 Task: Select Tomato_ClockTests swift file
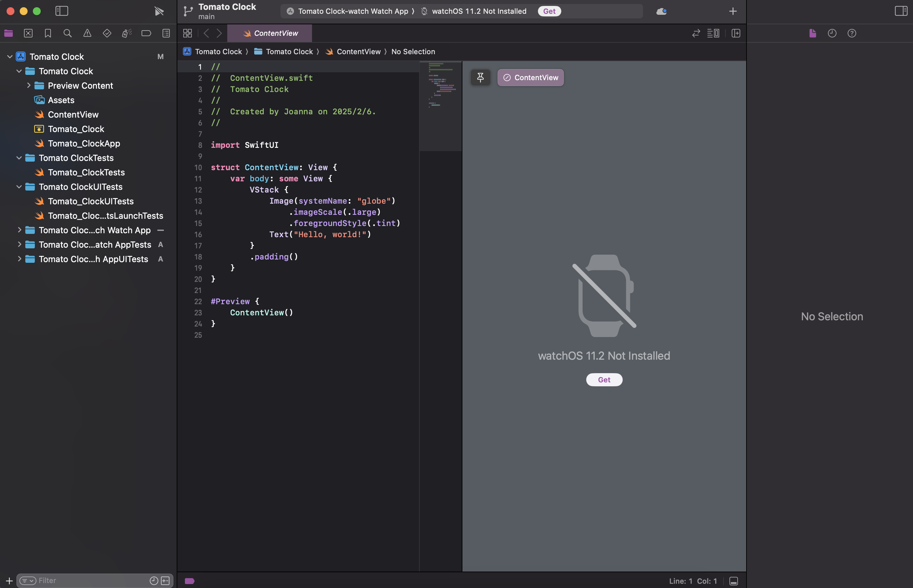click(86, 172)
